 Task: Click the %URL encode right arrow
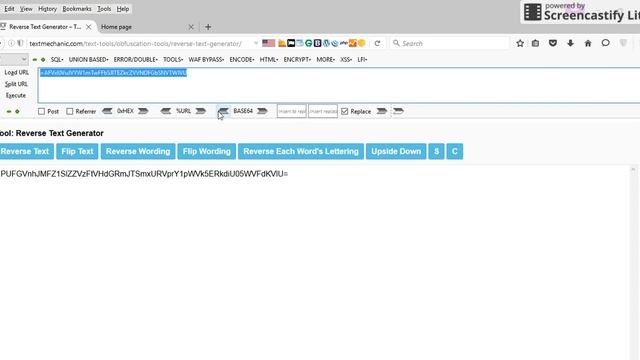point(200,111)
